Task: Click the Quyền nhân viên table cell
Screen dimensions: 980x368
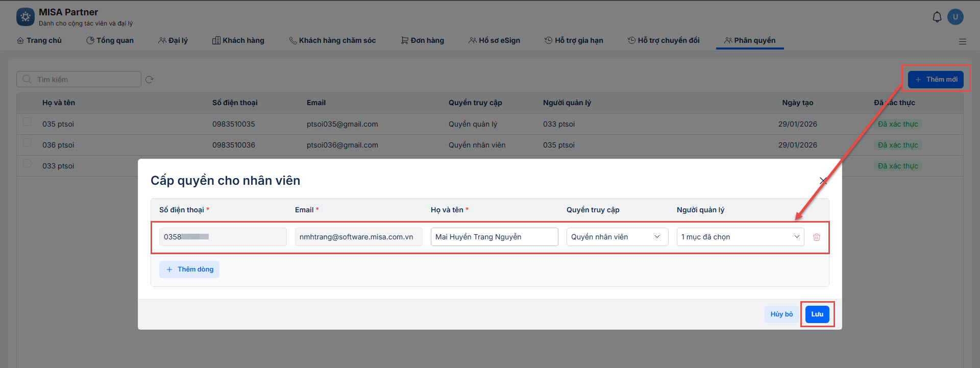Action: [477, 145]
